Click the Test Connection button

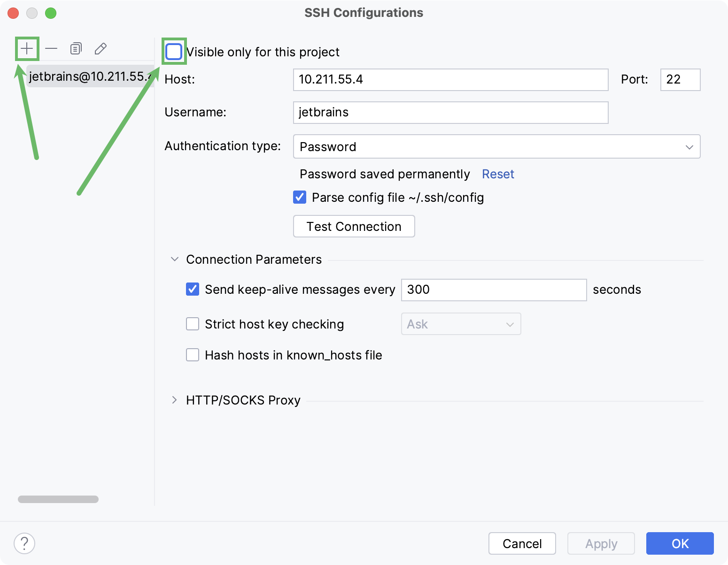click(x=354, y=226)
